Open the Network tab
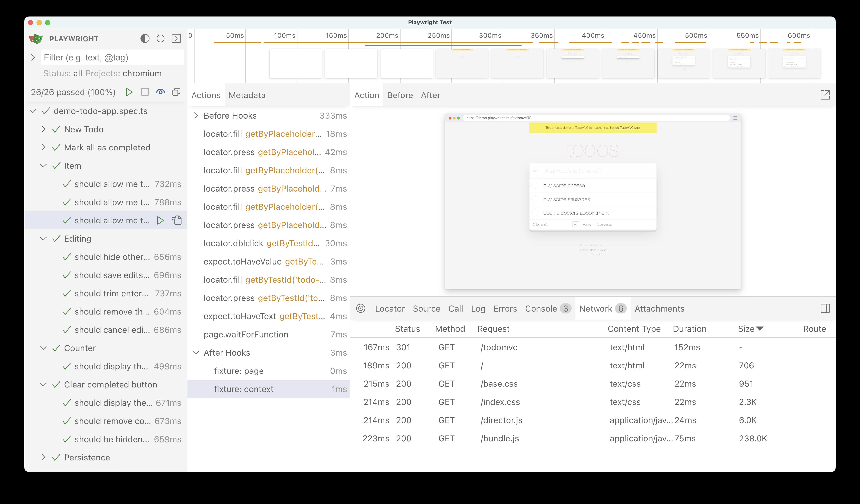860x504 pixels. (603, 309)
